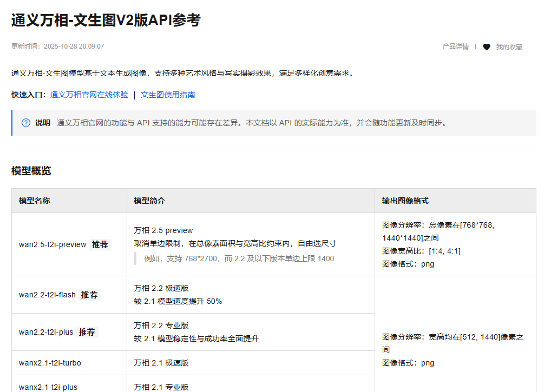Click 输出图像格式 column header

coord(405,201)
